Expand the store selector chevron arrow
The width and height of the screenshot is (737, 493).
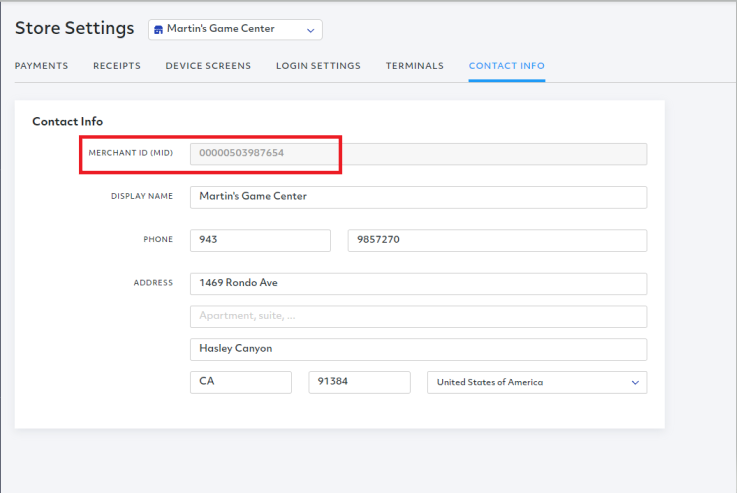point(310,30)
